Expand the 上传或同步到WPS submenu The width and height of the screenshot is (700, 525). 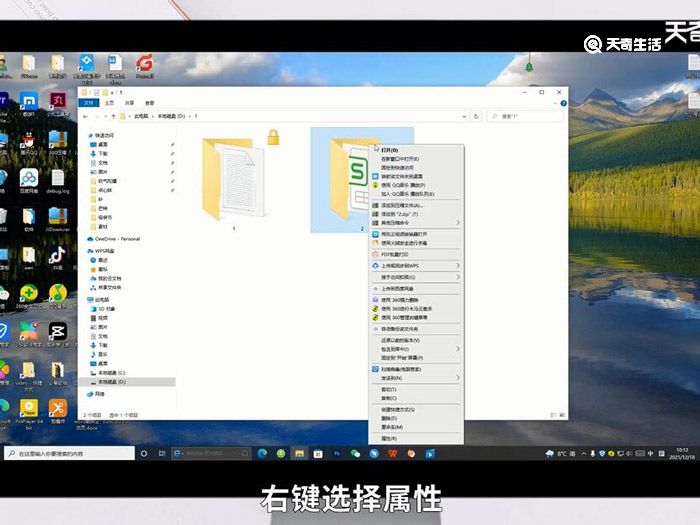point(416,266)
